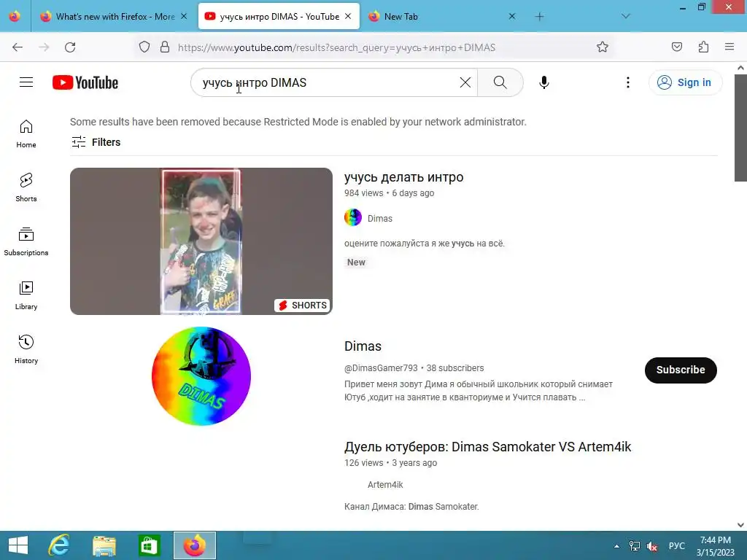Viewport: 747px width, 560px height.
Task: Subscribe to the Dimas channel
Action: (681, 370)
